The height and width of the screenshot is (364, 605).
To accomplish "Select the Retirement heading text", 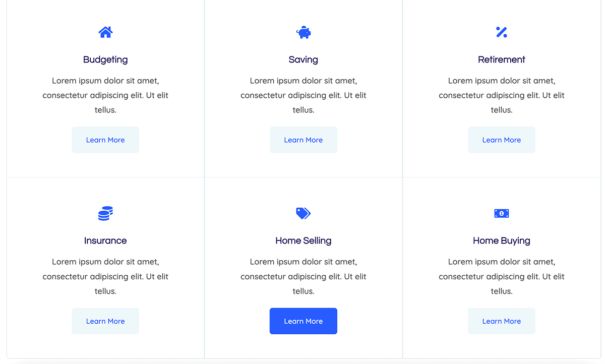I will click(502, 59).
